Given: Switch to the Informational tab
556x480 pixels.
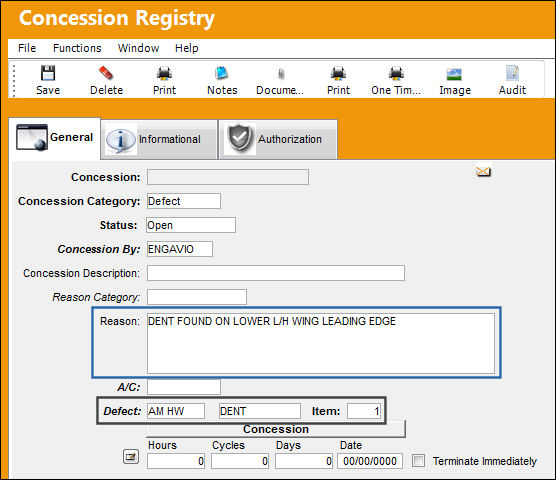Looking at the screenshot, I should [159, 139].
